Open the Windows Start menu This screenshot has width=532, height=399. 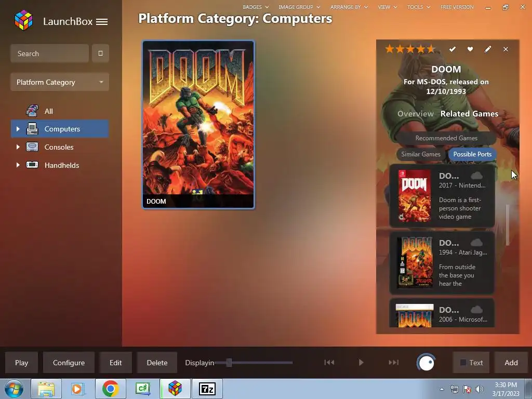tap(14, 389)
